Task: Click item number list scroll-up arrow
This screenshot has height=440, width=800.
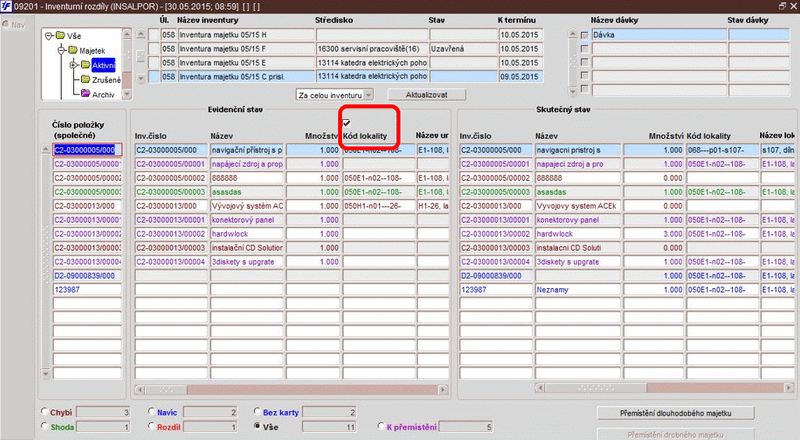Action: (45, 149)
